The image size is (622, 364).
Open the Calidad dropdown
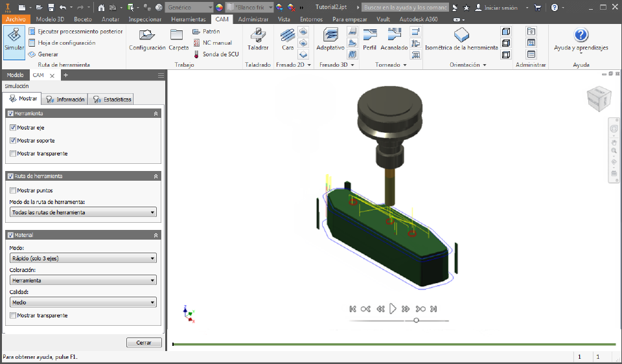[83, 302]
